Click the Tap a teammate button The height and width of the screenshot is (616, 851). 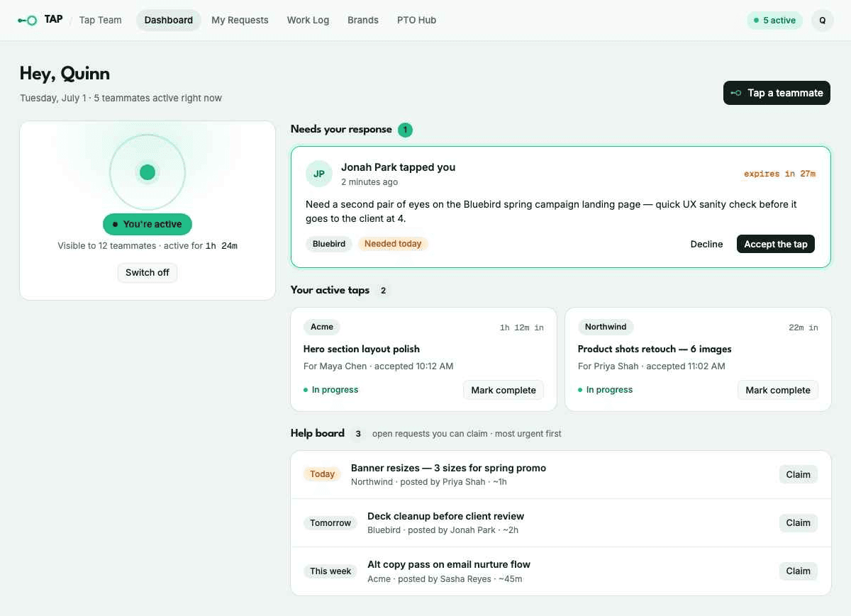tap(777, 93)
